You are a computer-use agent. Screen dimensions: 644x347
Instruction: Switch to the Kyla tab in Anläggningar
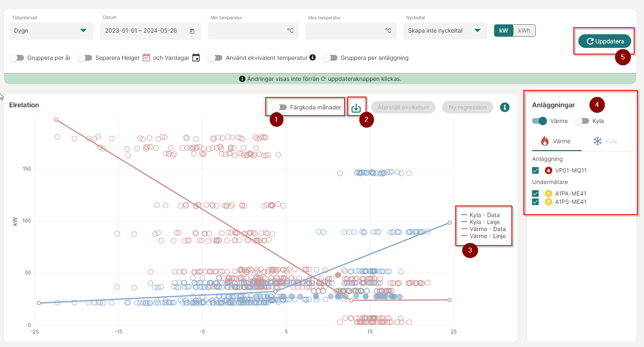click(x=606, y=141)
